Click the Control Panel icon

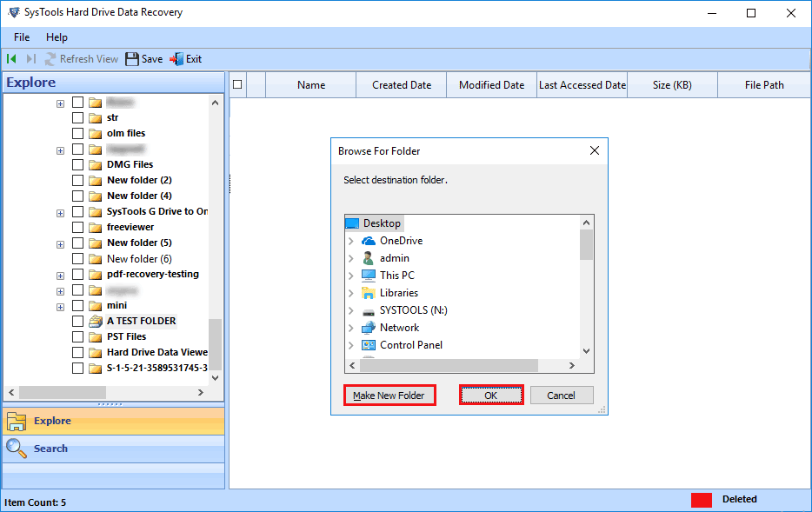(x=369, y=345)
